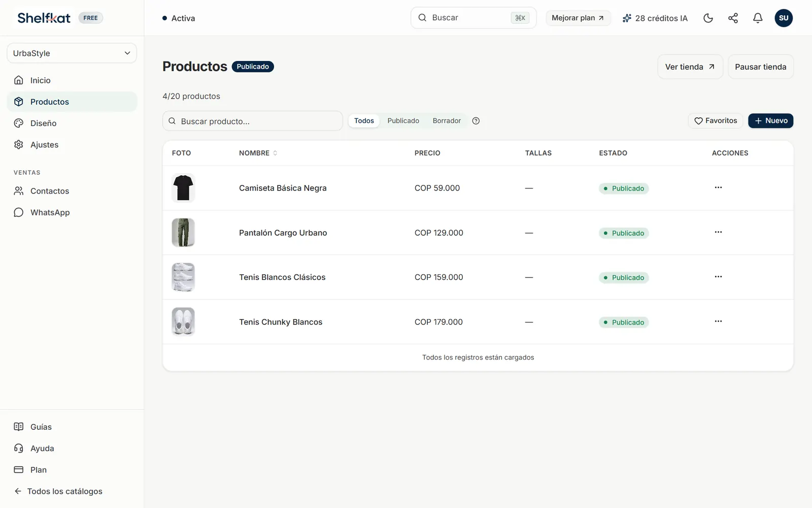Go back to Todos los catálogos
The height and width of the screenshot is (508, 812).
[59, 491]
